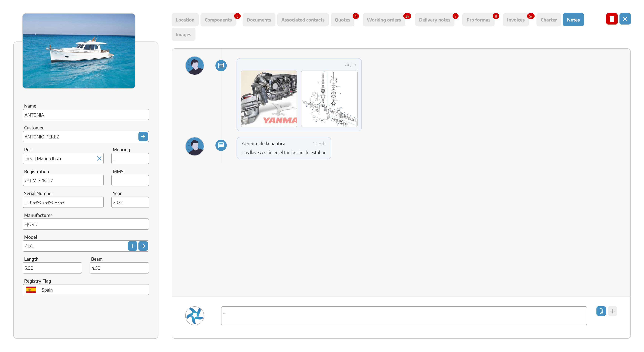Click the Length field 5.00
The image size is (644, 352).
click(52, 268)
